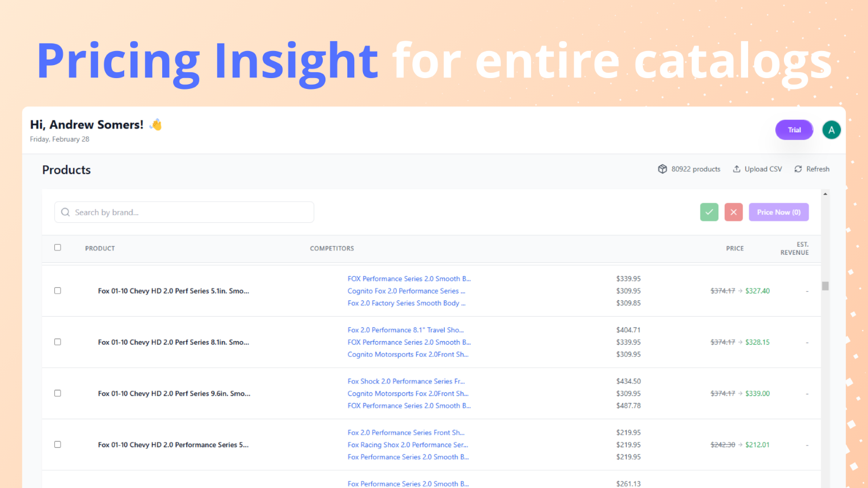Click the vertical scrollbar thumb of the table
This screenshot has height=488, width=868.
825,286
